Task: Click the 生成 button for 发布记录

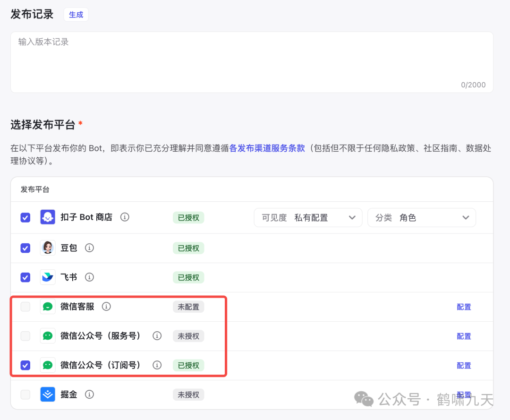Action: (x=76, y=15)
